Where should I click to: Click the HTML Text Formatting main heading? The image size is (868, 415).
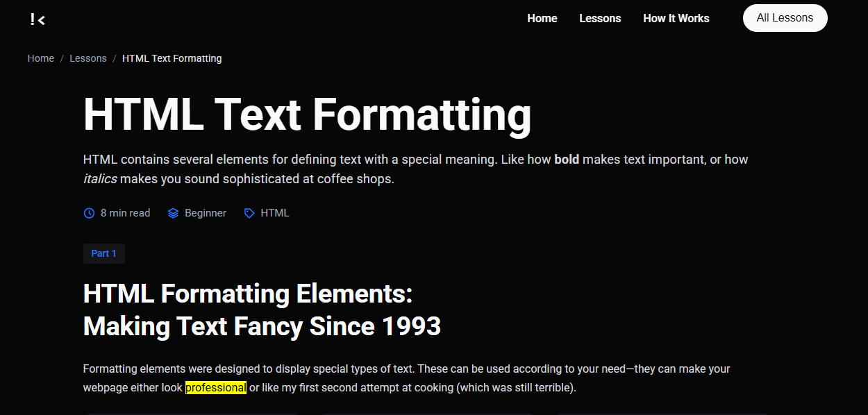click(307, 114)
